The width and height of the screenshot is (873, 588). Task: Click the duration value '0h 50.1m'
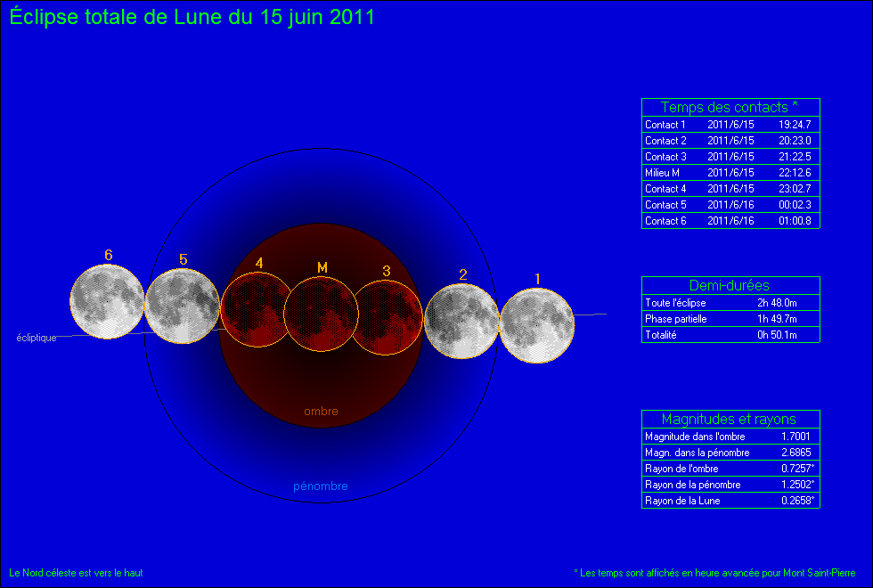(777, 335)
